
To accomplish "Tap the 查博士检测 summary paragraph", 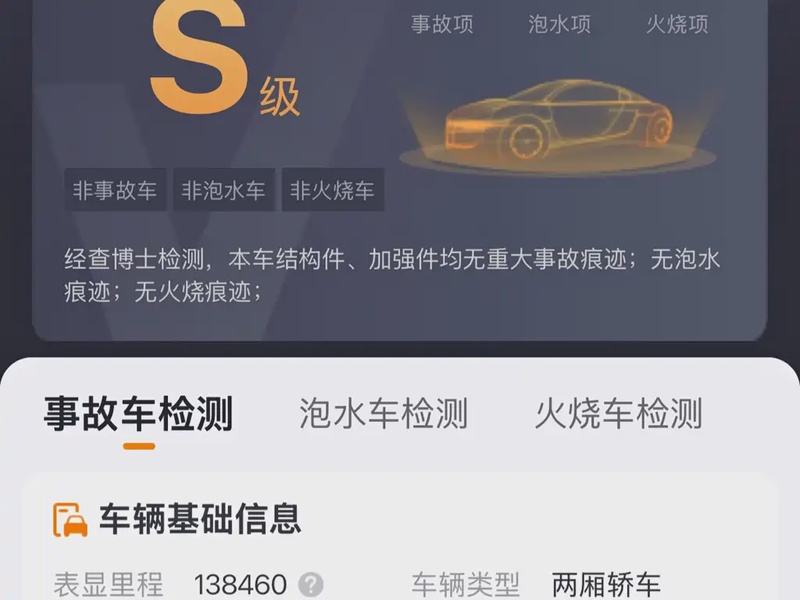I will (x=392, y=276).
